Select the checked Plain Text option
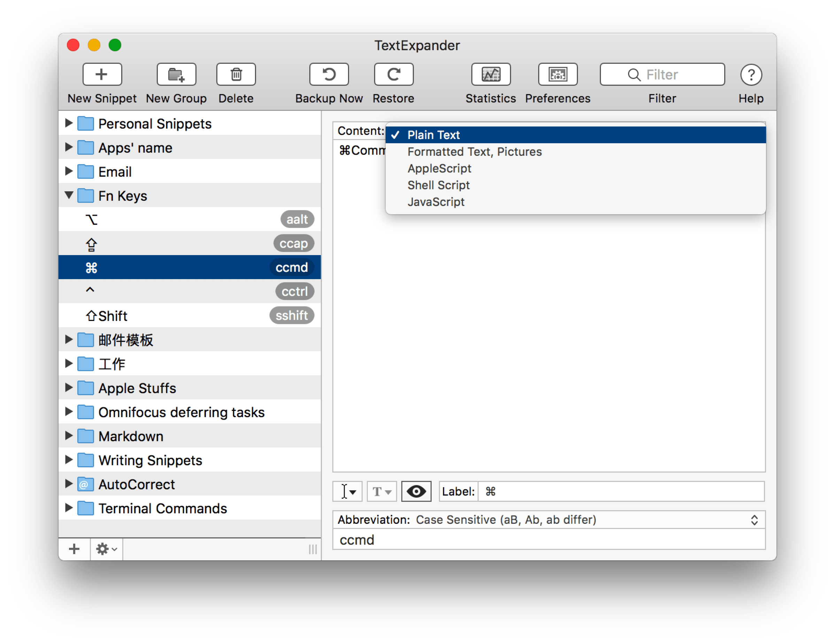This screenshot has width=835, height=644. pyautogui.click(x=434, y=135)
